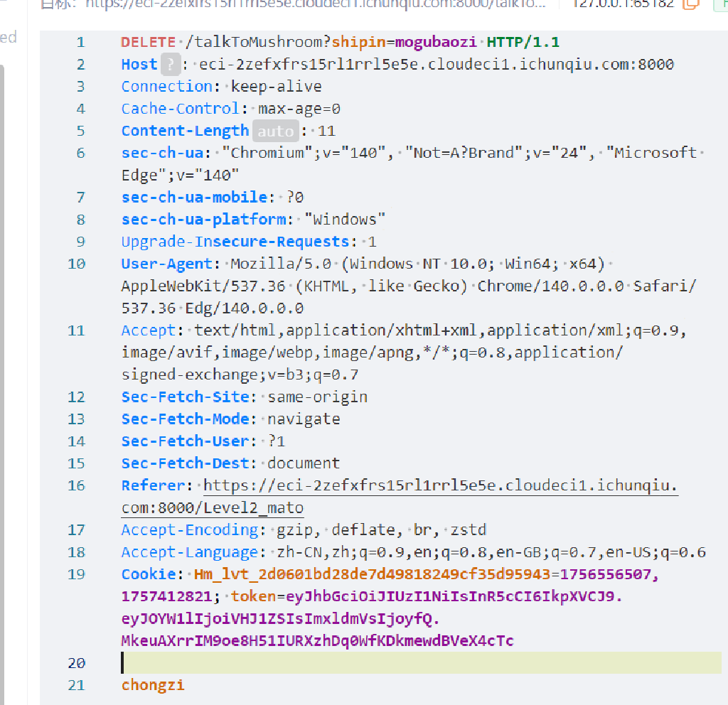The height and width of the screenshot is (705, 728).
Task: Click the Content-Length value 11
Action: pos(326,131)
